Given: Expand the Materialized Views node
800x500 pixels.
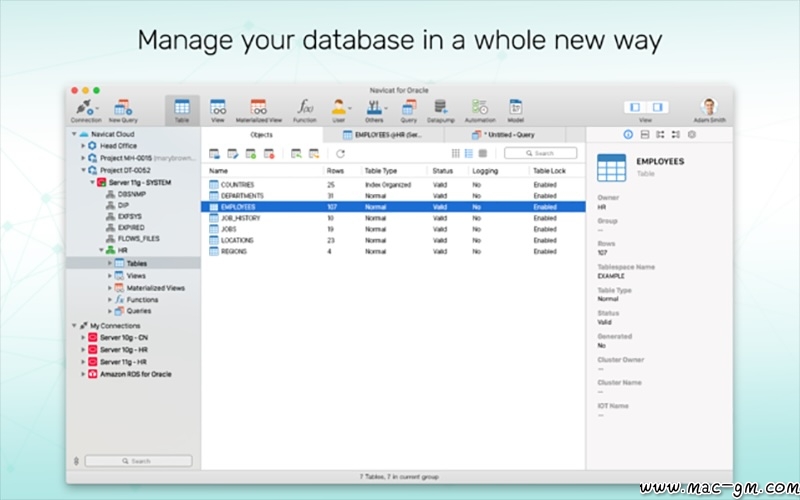Looking at the screenshot, I should [109, 288].
